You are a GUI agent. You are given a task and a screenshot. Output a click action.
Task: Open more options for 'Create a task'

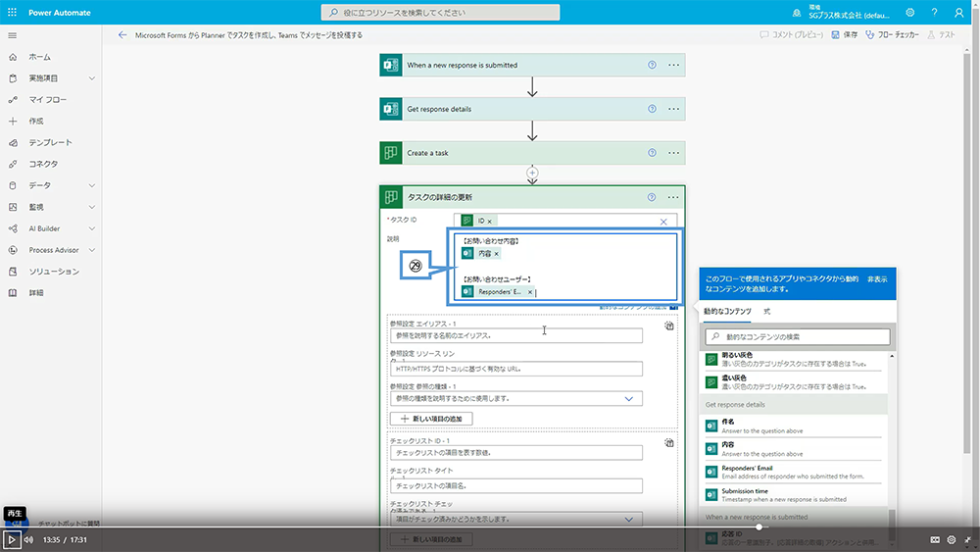click(673, 153)
